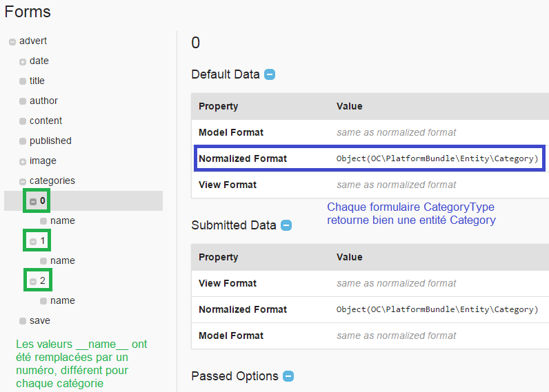Click Default Data Normalized Format Category value
This screenshot has height=392, width=549.
[437, 158]
